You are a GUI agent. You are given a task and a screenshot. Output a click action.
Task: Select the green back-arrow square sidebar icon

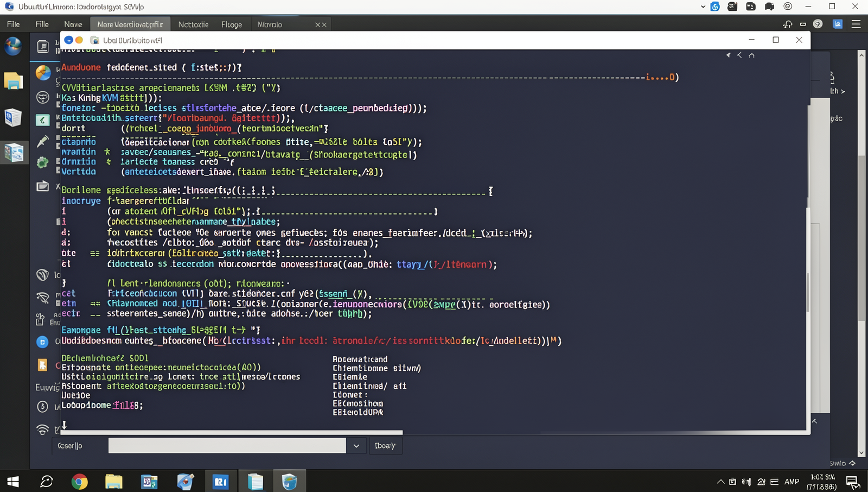pyautogui.click(x=42, y=120)
